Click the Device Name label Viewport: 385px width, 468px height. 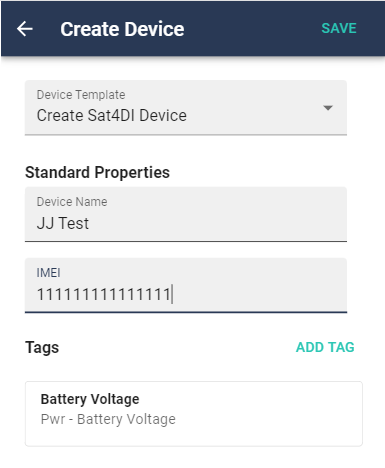click(72, 202)
